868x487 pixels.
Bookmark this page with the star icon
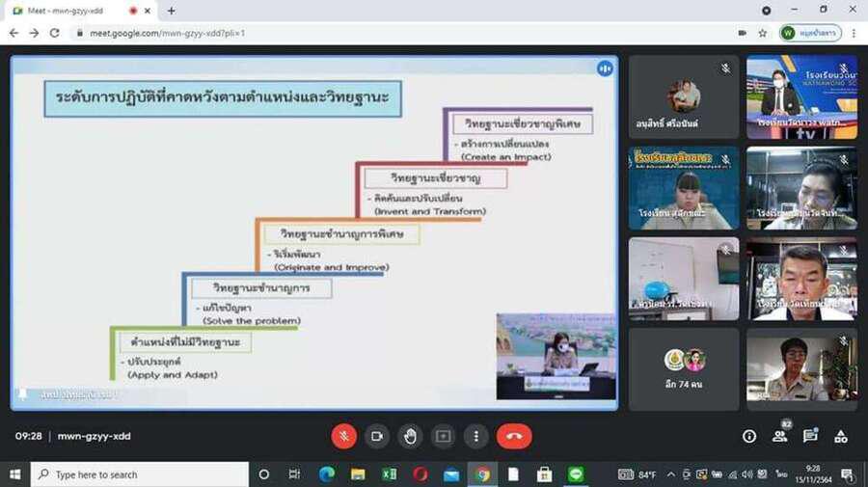[x=762, y=33]
